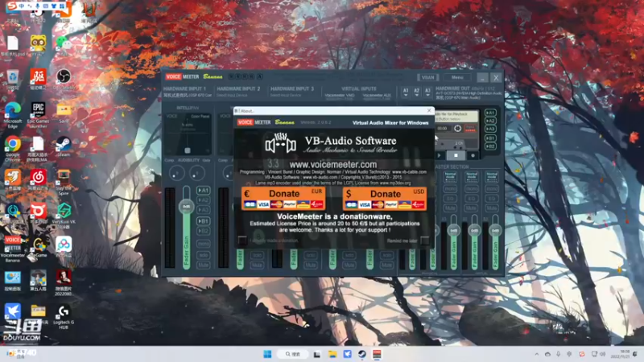Toggle cassette recorder B2 output button

click(x=490, y=146)
